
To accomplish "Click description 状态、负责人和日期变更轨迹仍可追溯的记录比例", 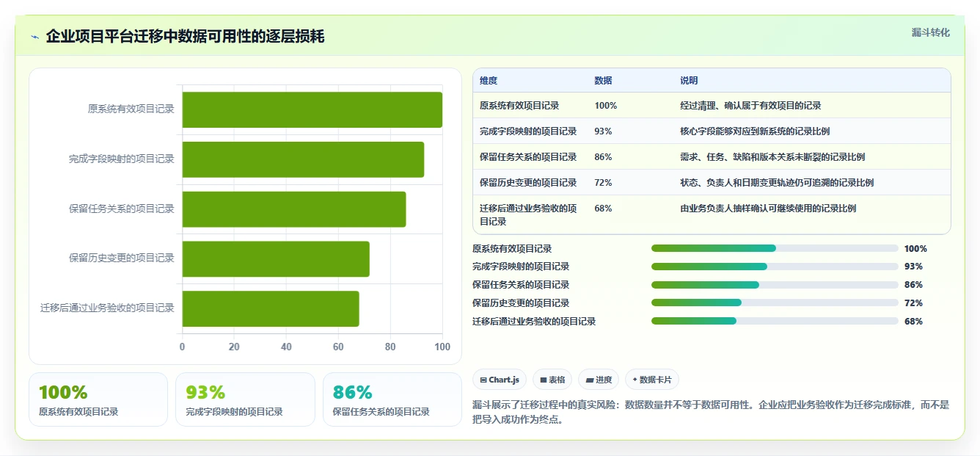I will click(777, 183).
